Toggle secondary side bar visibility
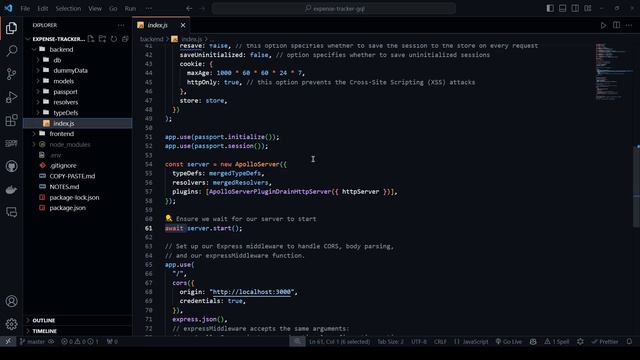This screenshot has width=640, height=360. click(x=575, y=8)
